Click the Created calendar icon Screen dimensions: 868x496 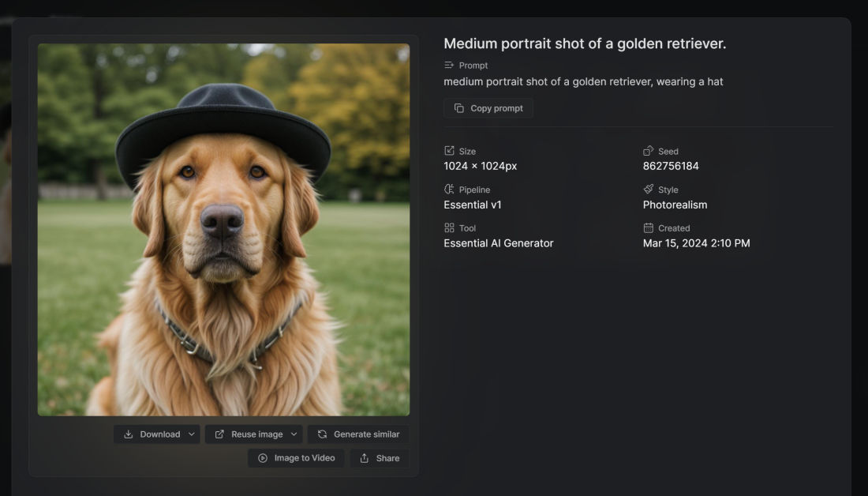coord(649,228)
